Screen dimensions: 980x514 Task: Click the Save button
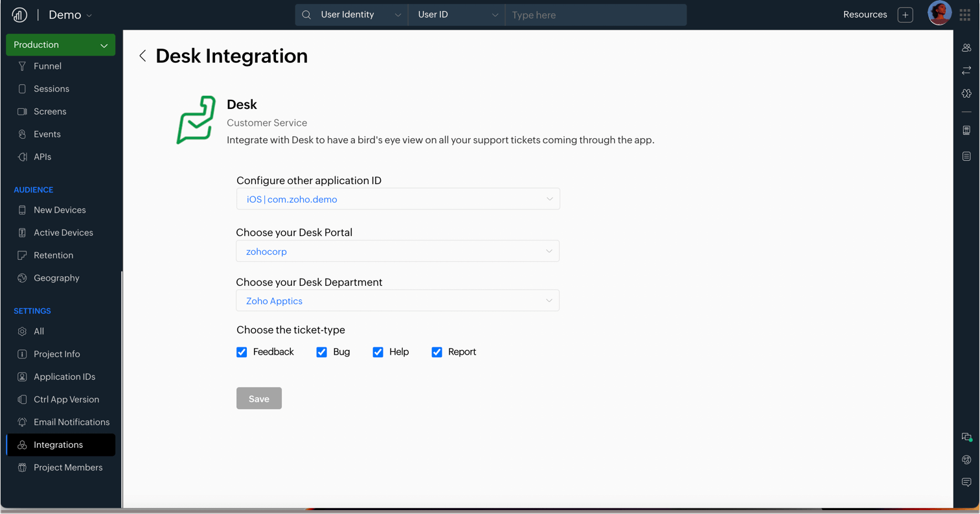tap(258, 399)
